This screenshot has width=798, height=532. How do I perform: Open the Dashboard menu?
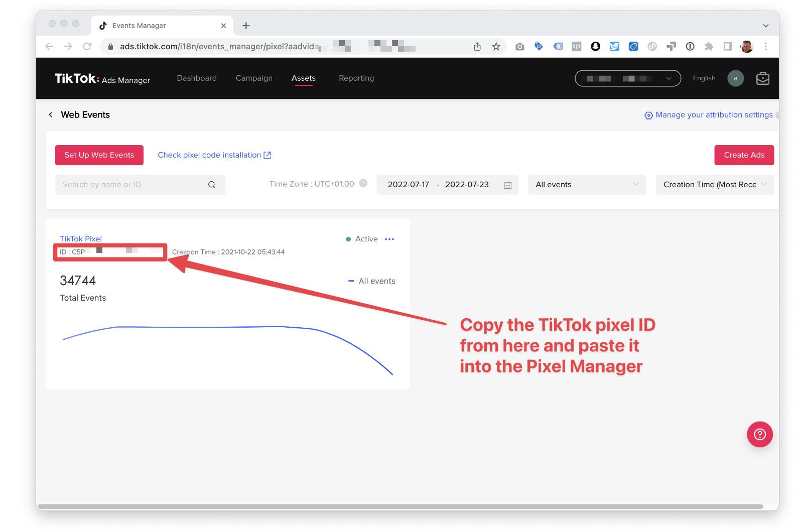[197, 78]
